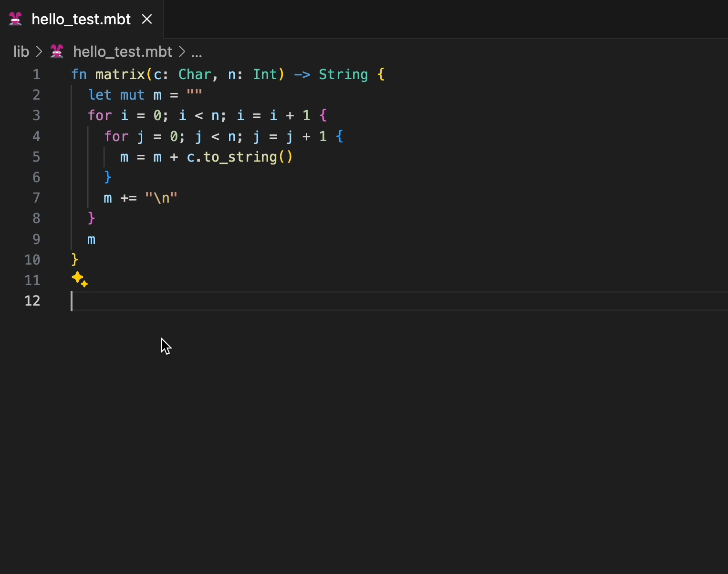Click the to_string method call
This screenshot has width=728, height=574.
tap(240, 157)
